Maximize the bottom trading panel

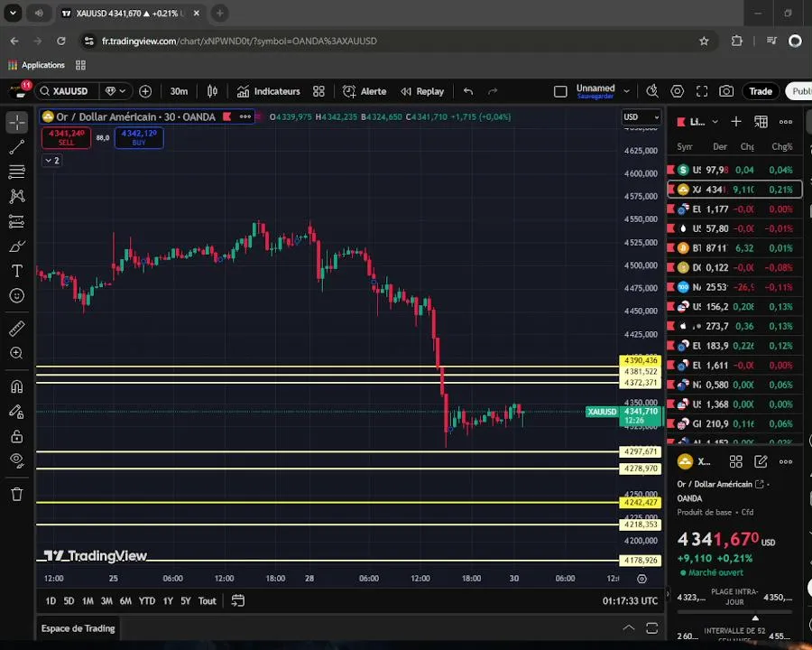pyautogui.click(x=652, y=627)
